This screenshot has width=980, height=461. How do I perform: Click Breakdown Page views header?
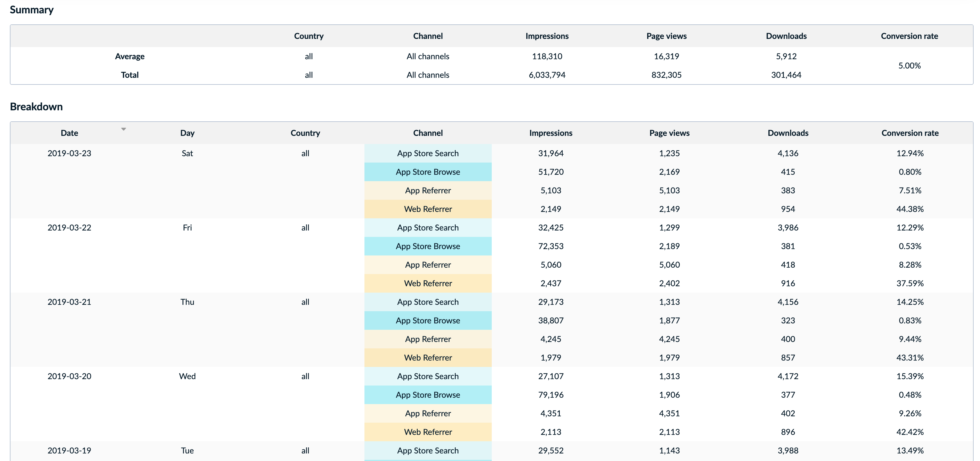click(669, 133)
